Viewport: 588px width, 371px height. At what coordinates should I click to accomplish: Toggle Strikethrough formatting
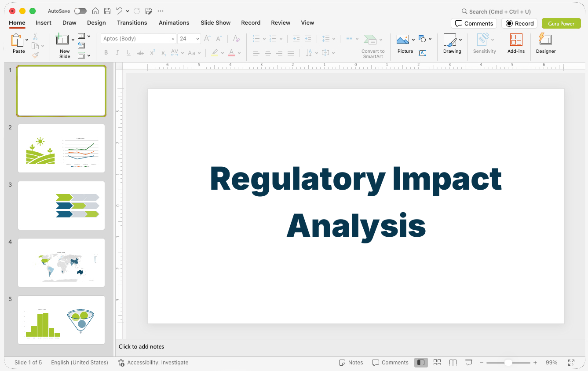pyautogui.click(x=140, y=53)
